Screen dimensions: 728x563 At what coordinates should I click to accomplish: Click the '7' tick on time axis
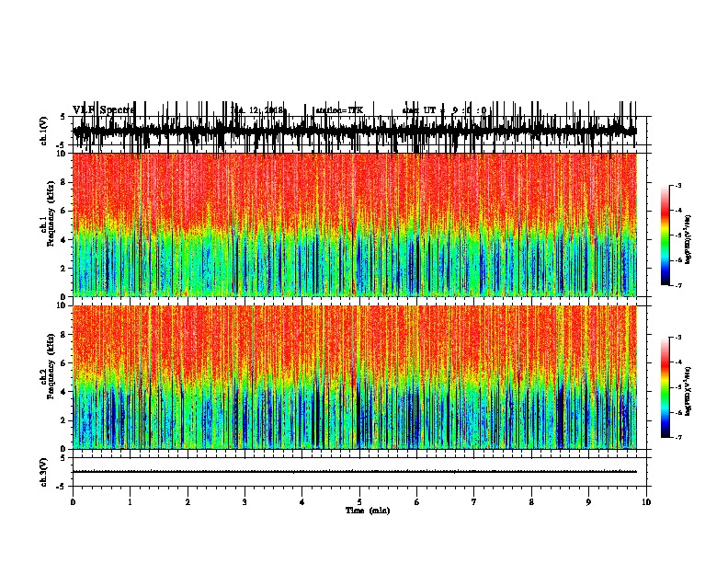coord(474,502)
